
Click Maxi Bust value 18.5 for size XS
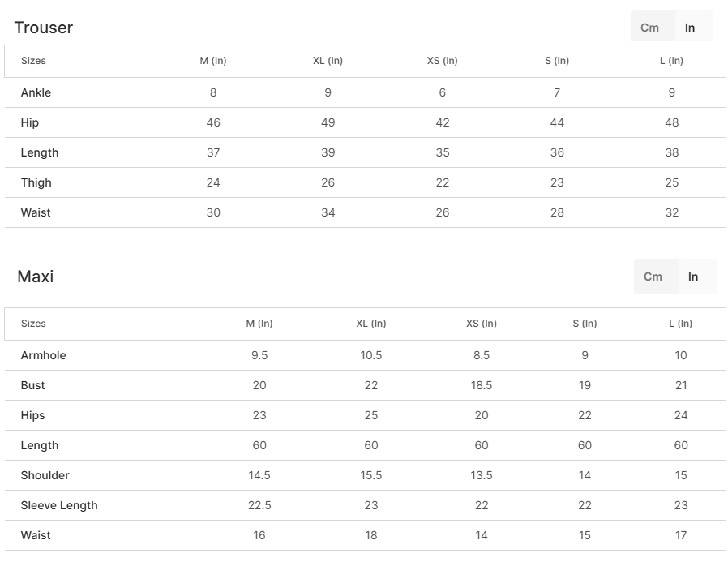click(x=482, y=385)
